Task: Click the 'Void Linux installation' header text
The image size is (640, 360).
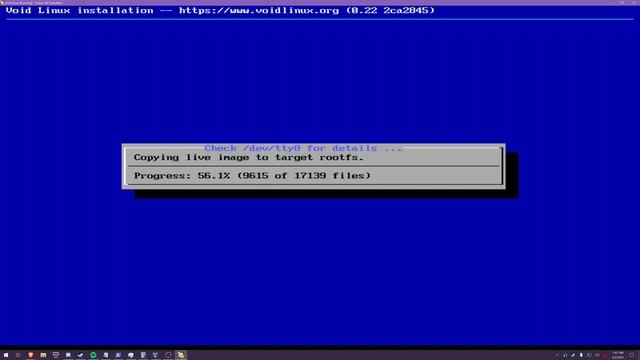Action: pos(80,11)
